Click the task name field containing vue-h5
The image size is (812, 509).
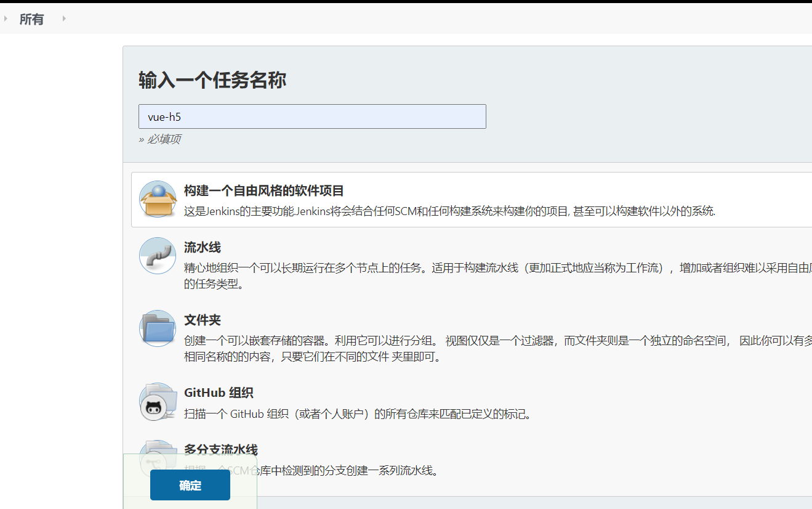(x=312, y=116)
